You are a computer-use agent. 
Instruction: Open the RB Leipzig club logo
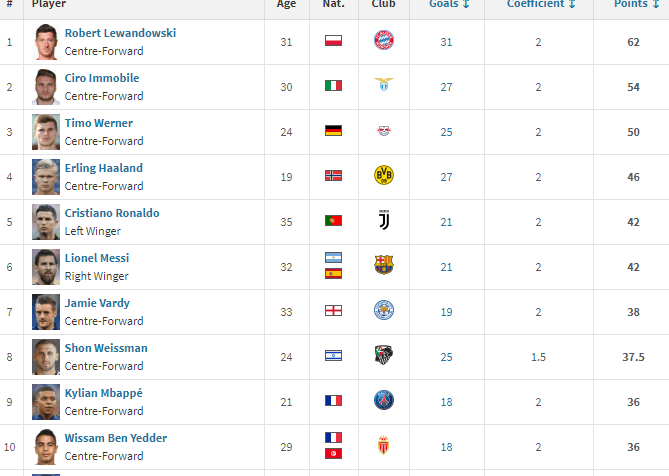(x=384, y=131)
